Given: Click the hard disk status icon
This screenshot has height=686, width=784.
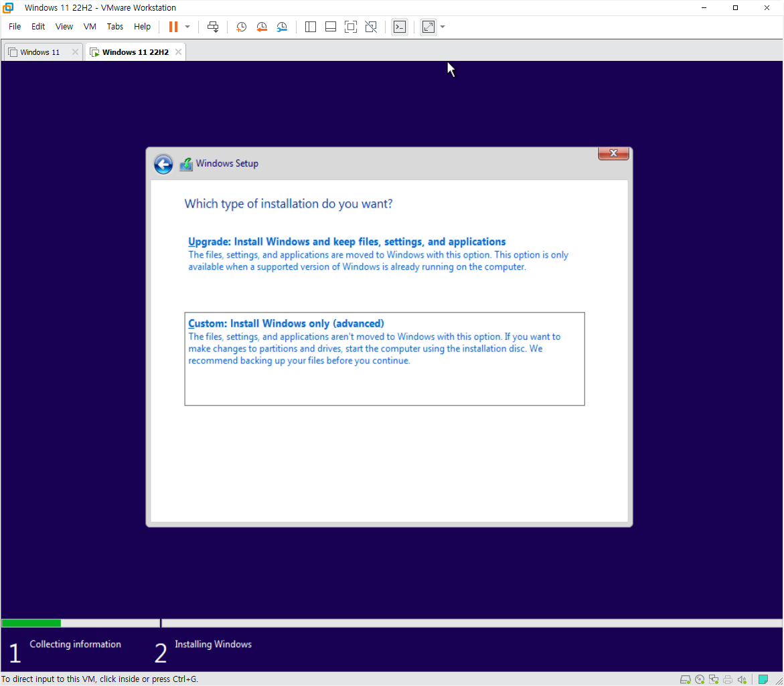Looking at the screenshot, I should [x=686, y=679].
